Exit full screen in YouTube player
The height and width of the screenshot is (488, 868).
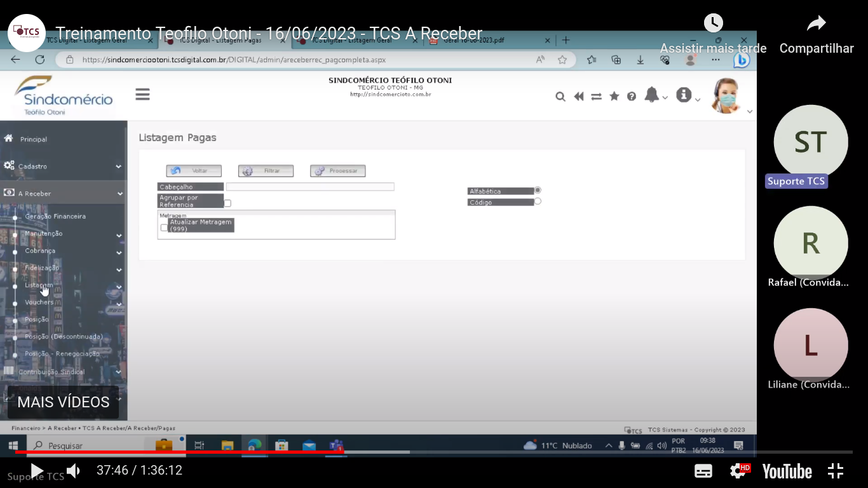(x=836, y=471)
